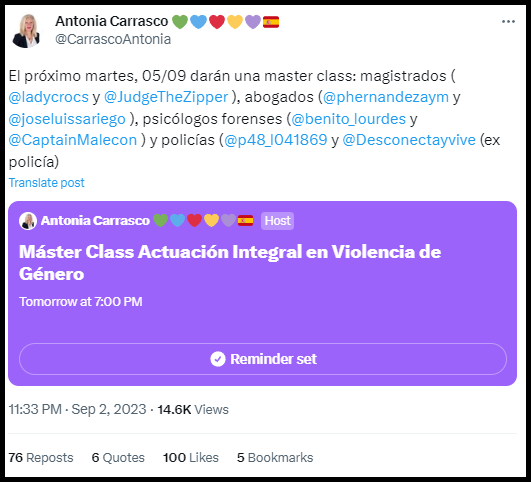
Task: View the 100 Likes list
Action: coord(191,458)
